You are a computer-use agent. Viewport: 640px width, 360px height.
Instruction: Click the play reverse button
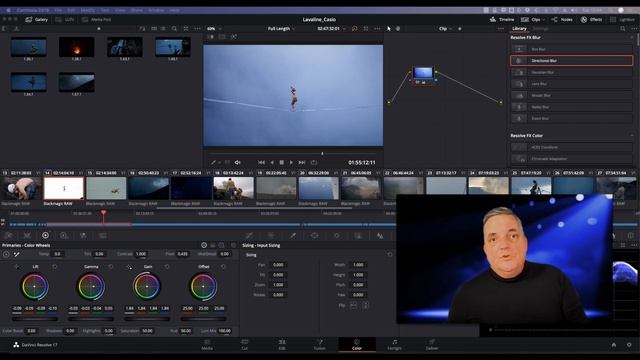click(272, 162)
